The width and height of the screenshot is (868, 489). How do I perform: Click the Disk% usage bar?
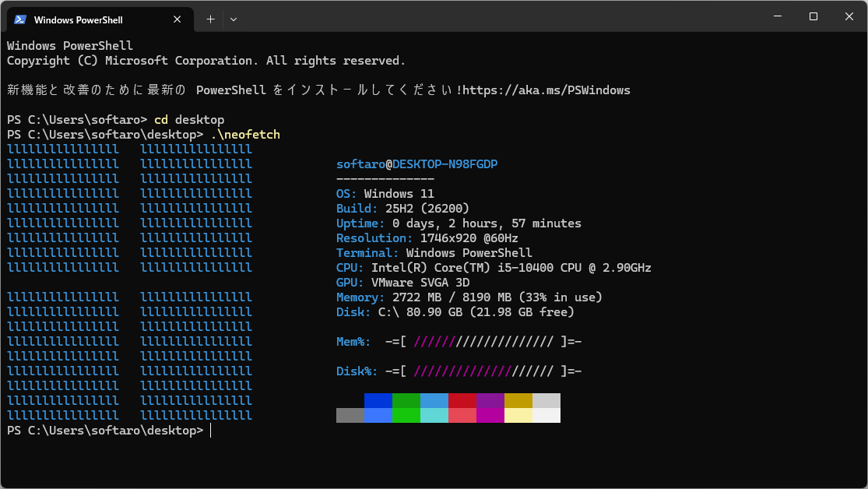point(483,371)
